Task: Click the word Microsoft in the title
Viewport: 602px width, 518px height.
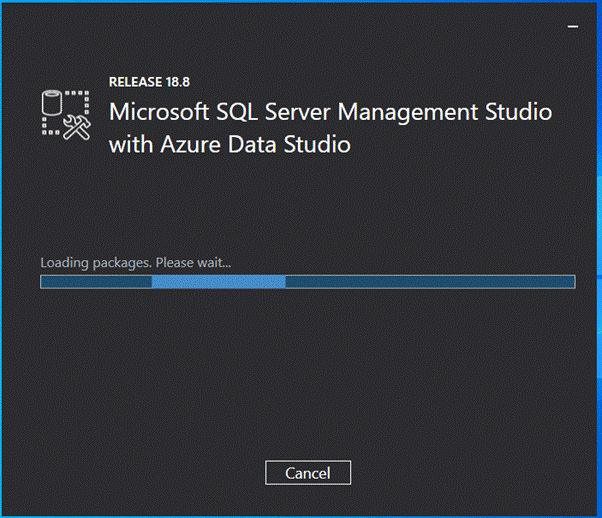Action: [x=159, y=112]
